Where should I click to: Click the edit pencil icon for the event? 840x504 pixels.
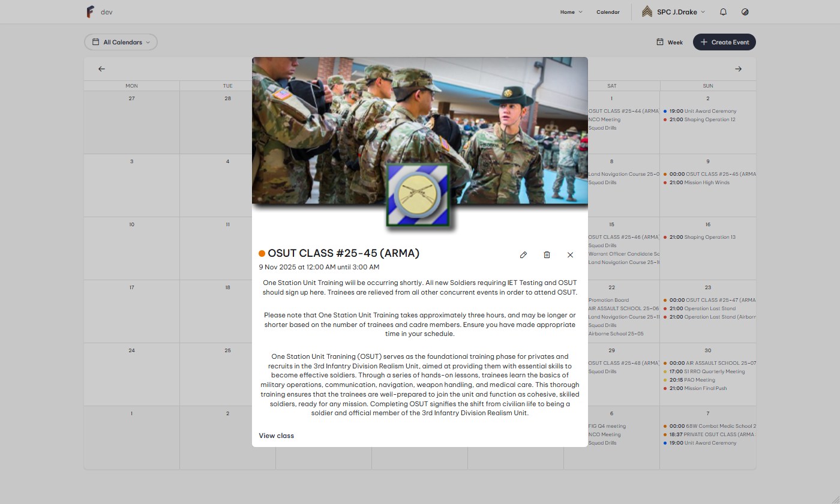click(523, 255)
